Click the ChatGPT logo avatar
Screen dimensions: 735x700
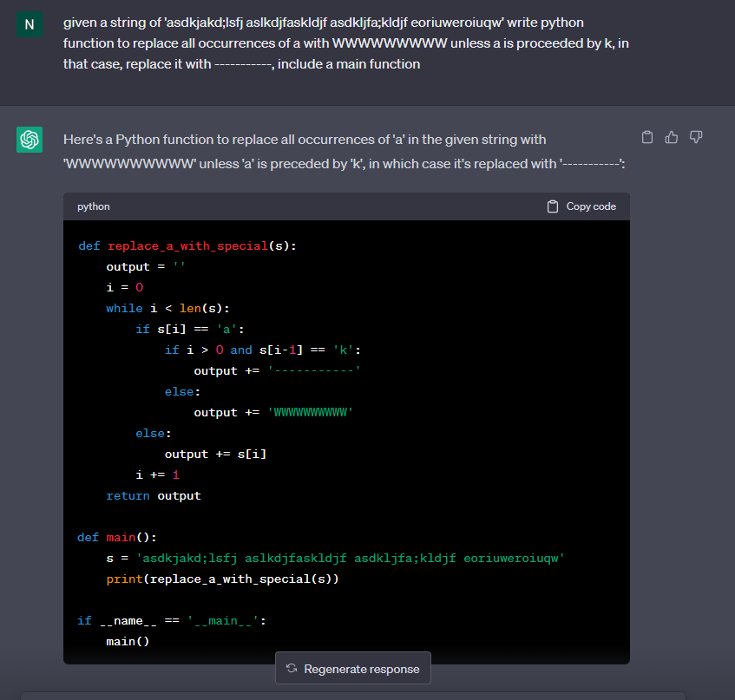click(30, 140)
